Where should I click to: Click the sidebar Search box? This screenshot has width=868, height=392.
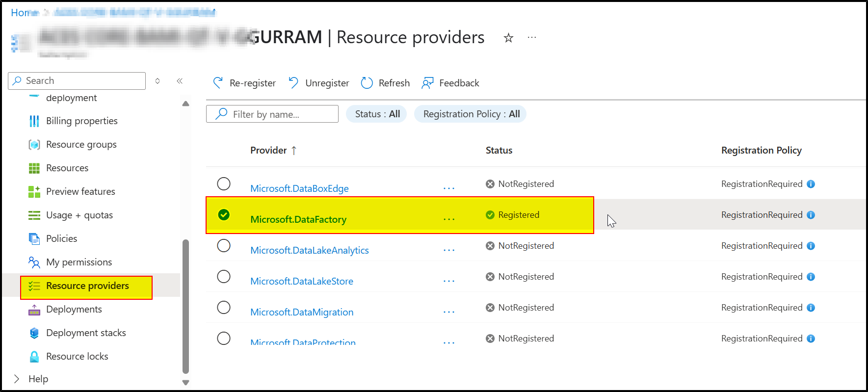coord(77,81)
